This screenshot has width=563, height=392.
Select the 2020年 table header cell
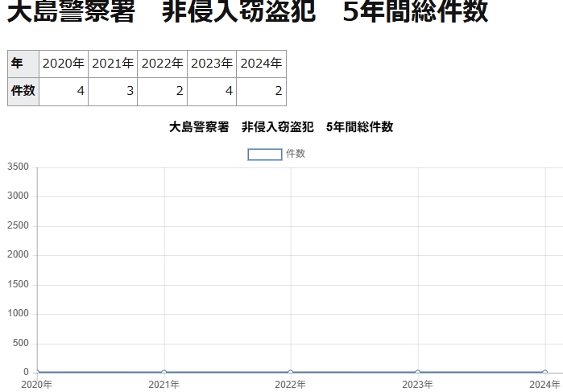tap(64, 64)
